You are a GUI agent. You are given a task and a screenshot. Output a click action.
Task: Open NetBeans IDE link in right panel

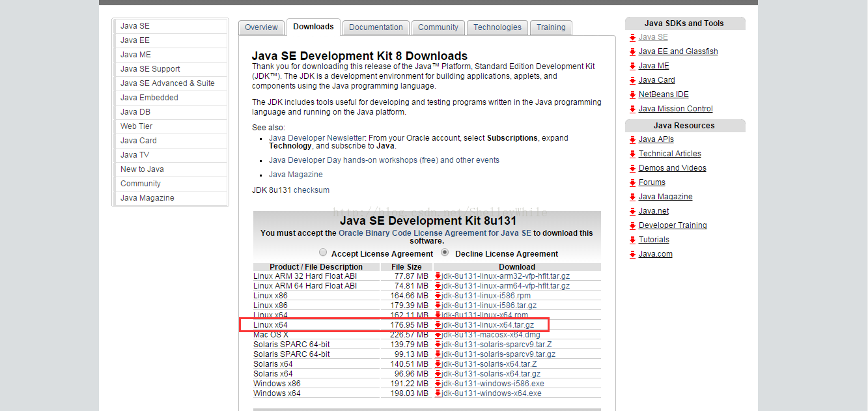tap(664, 94)
